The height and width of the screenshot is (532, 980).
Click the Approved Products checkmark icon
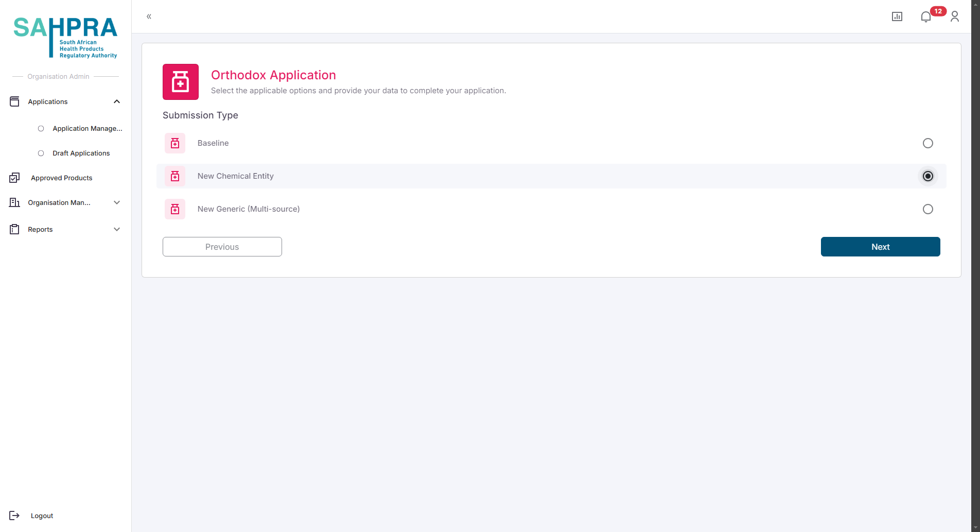14,178
